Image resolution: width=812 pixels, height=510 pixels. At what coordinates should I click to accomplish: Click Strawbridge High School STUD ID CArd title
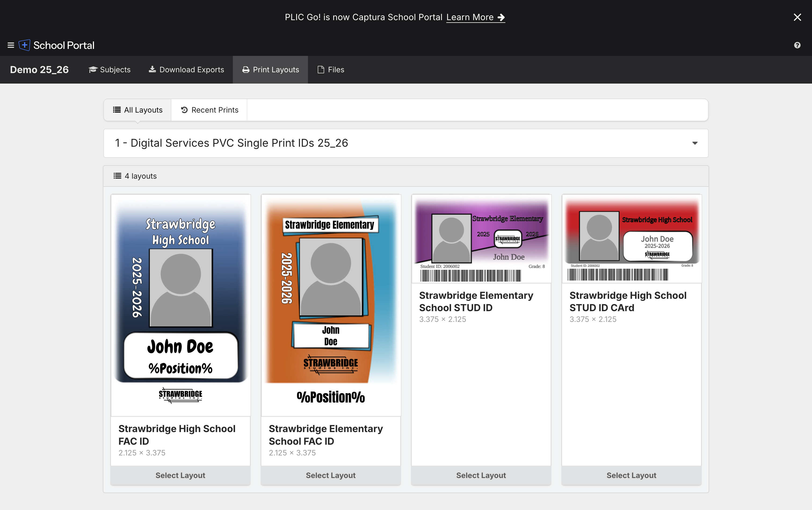628,301
